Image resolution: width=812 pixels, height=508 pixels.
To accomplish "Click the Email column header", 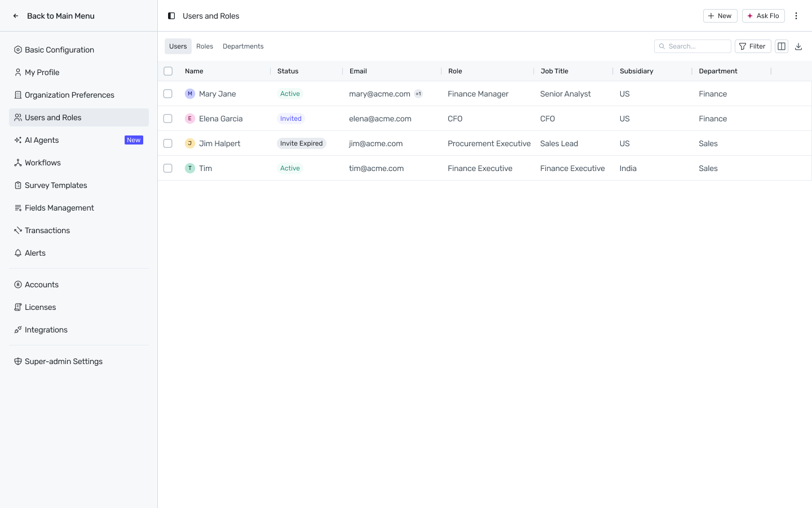I will click(x=358, y=71).
